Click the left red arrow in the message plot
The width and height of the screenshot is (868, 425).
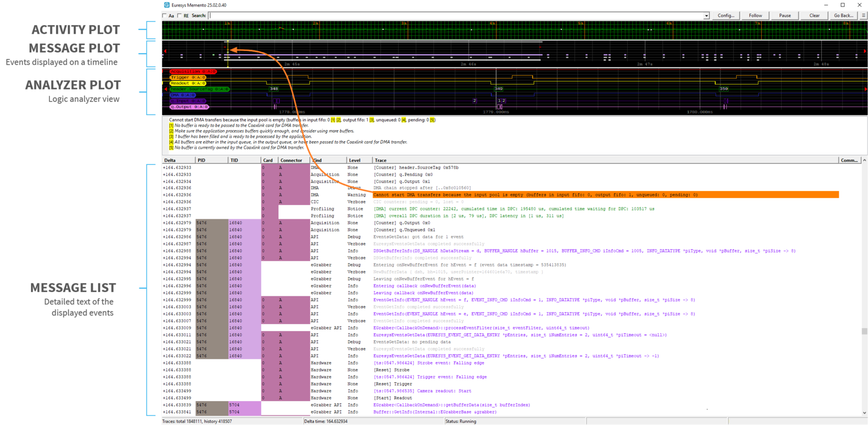[165, 52]
